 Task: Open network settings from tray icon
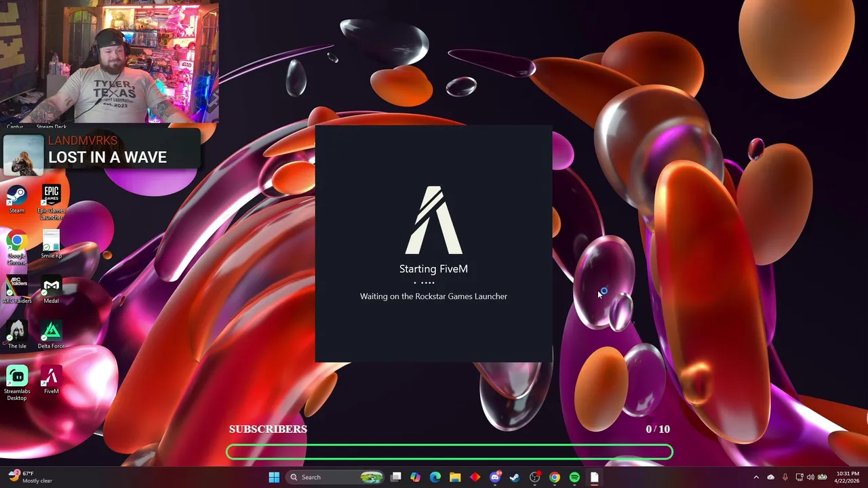(x=800, y=477)
